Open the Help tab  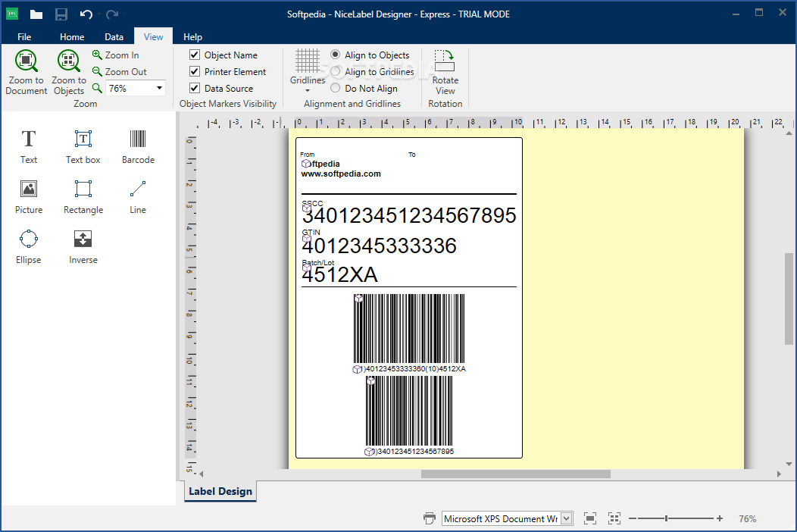click(192, 36)
